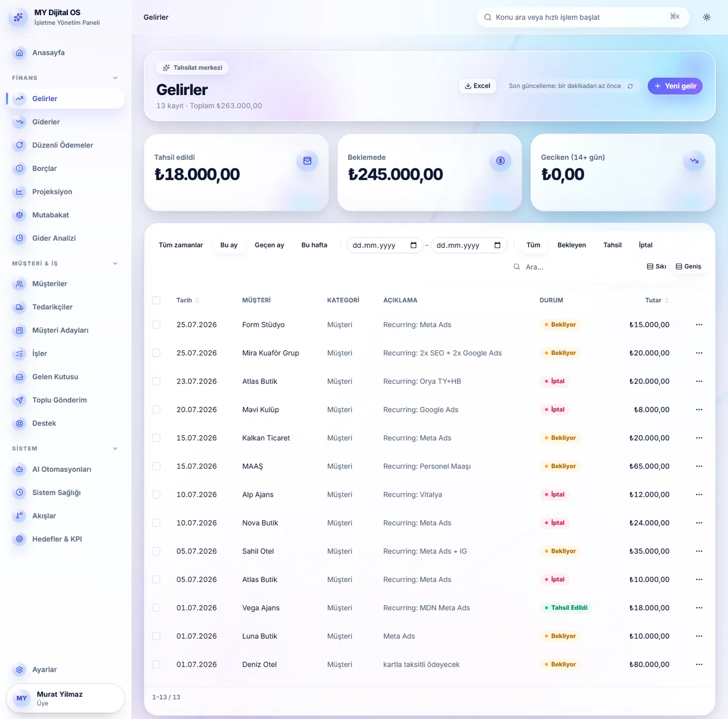Click the refresh icon beside Son güncelleme
The image size is (728, 719).
(630, 86)
